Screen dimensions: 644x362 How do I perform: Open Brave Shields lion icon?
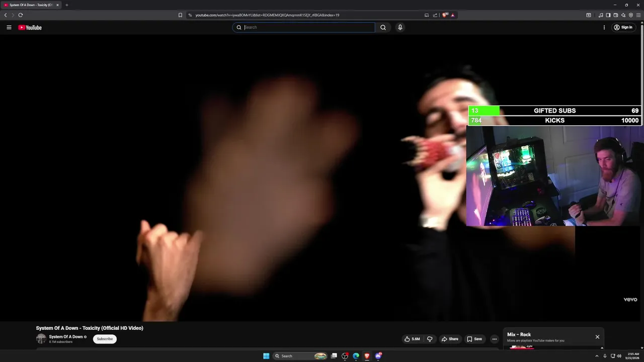(445, 15)
